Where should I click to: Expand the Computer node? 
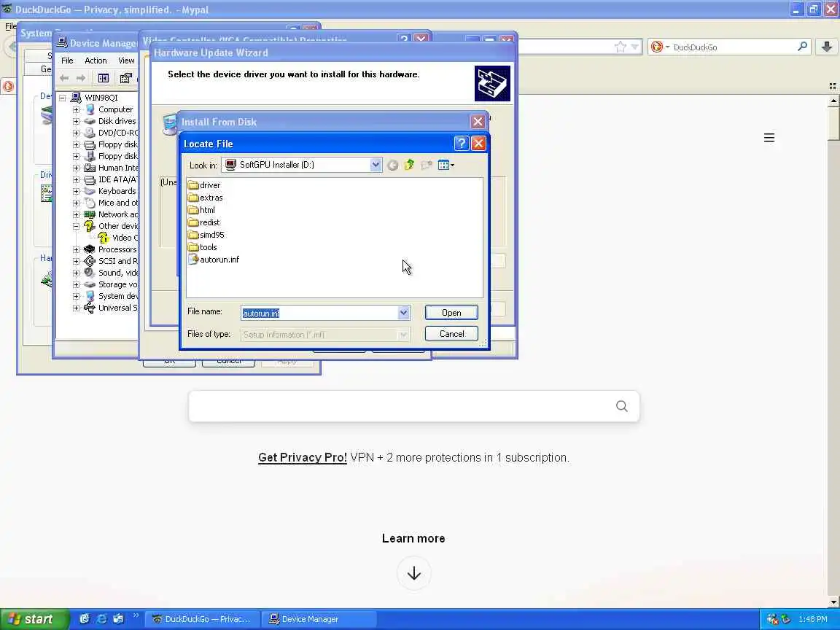point(76,109)
